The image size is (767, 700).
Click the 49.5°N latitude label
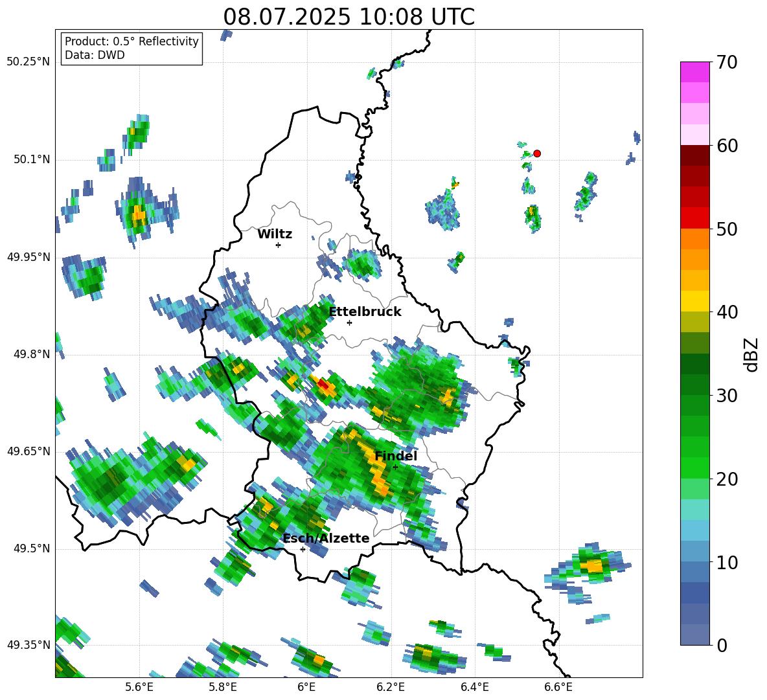pos(32,548)
